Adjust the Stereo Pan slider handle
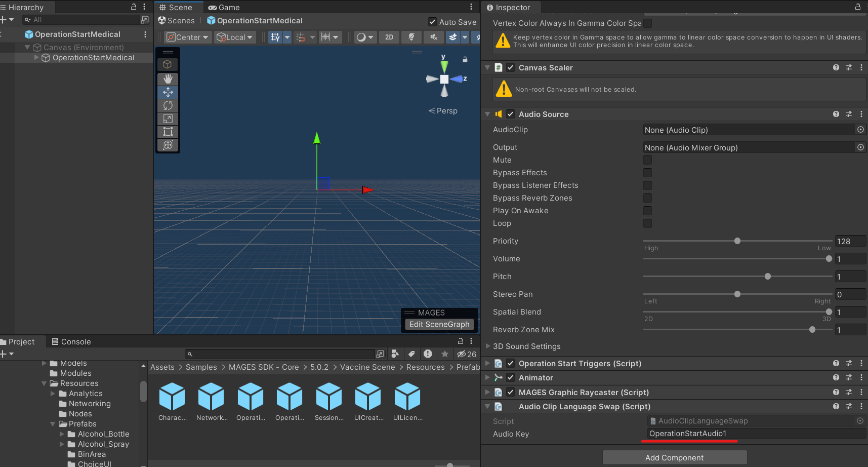 [x=737, y=294]
